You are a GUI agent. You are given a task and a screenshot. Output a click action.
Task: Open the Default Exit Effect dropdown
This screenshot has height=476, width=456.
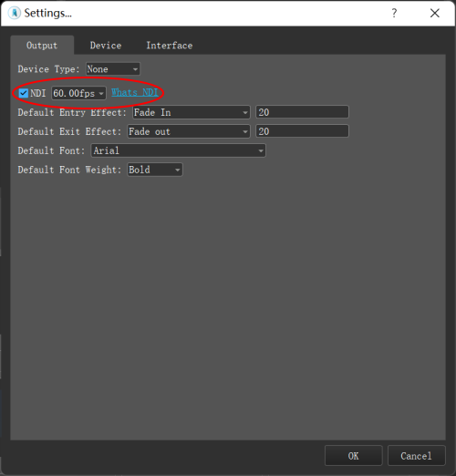pos(189,131)
